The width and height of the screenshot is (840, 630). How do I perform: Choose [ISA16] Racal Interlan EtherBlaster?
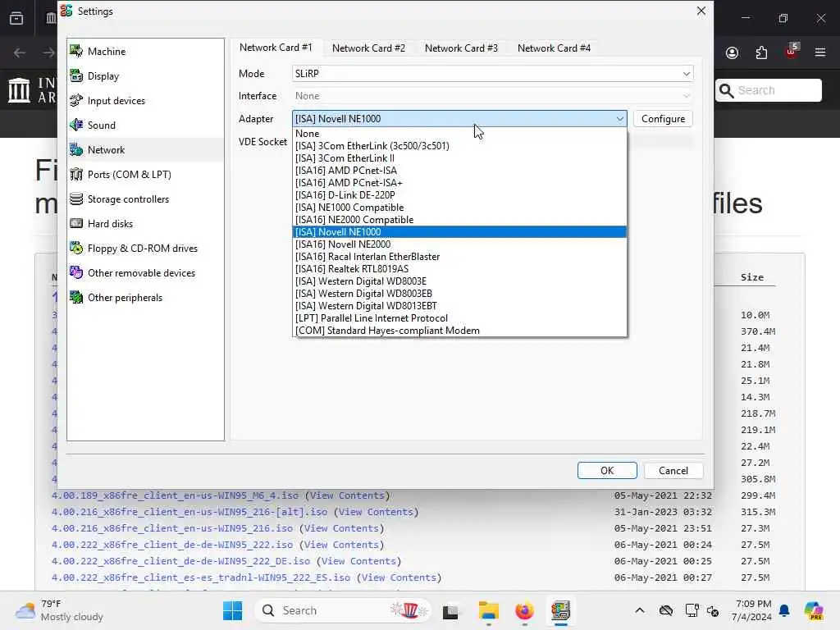click(x=459, y=257)
